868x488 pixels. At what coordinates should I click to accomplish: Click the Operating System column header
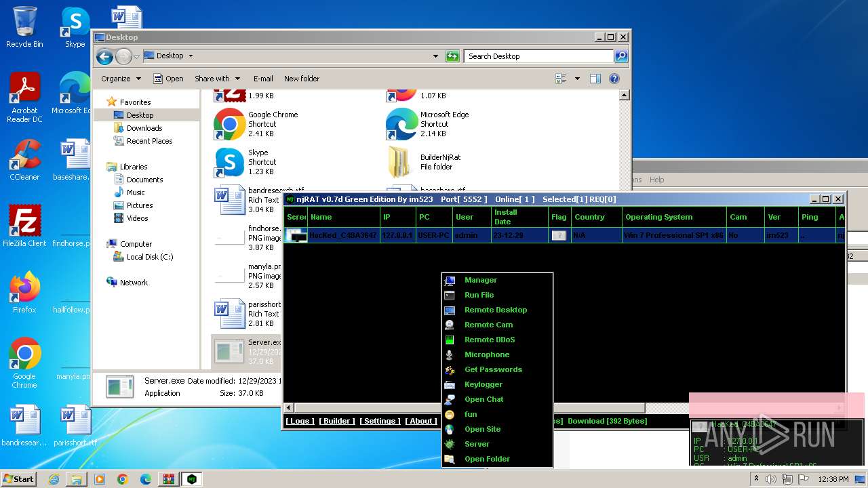(x=673, y=217)
